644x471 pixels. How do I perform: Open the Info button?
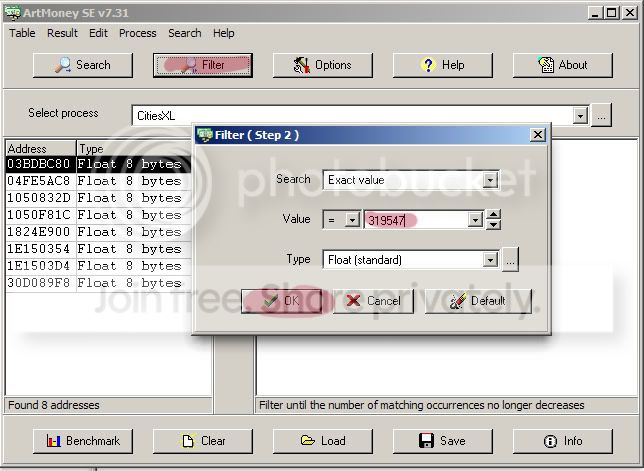[563, 441]
